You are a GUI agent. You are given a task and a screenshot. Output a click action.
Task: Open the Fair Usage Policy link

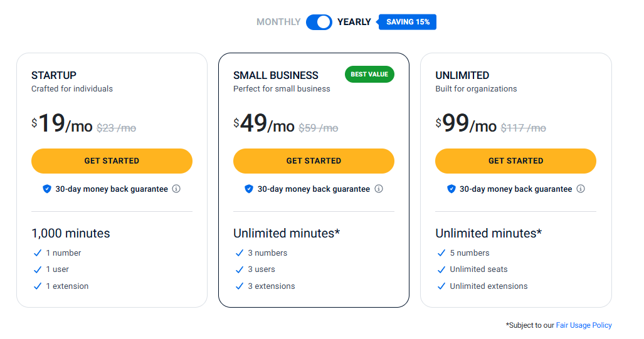click(584, 325)
